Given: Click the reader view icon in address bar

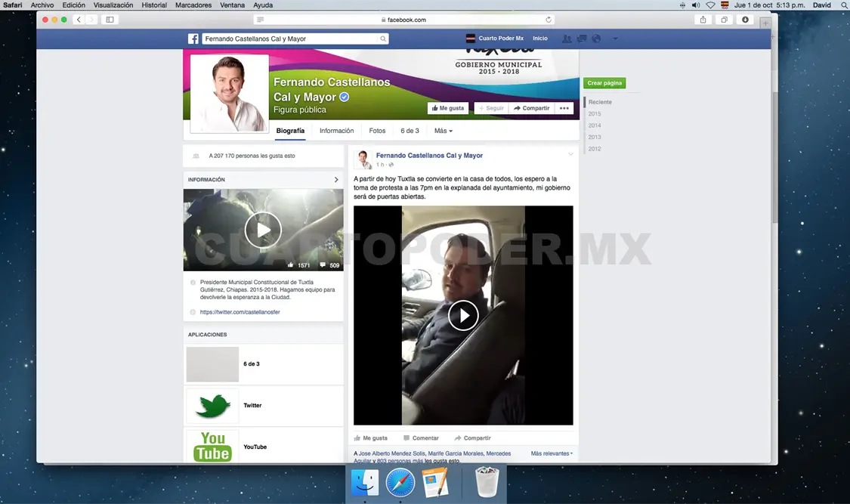Looking at the screenshot, I should point(260,20).
